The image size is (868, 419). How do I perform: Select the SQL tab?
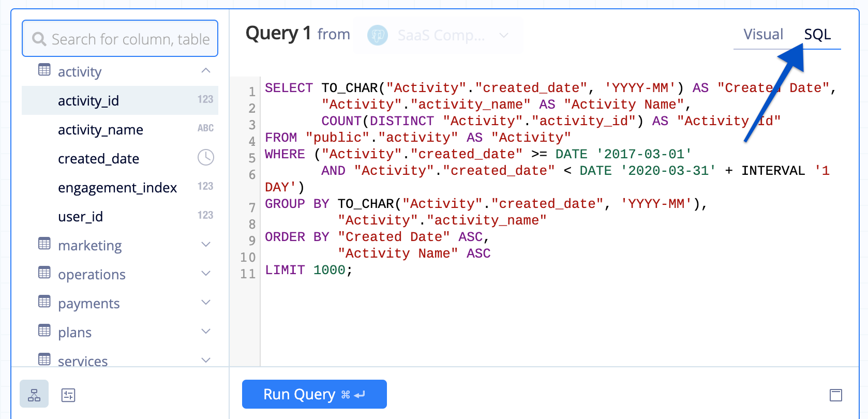[x=817, y=35]
